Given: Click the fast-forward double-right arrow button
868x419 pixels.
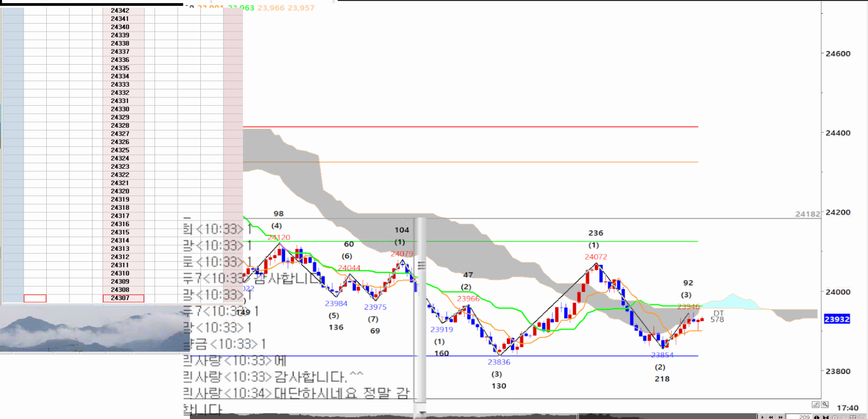Looking at the screenshot, I should (781, 417).
